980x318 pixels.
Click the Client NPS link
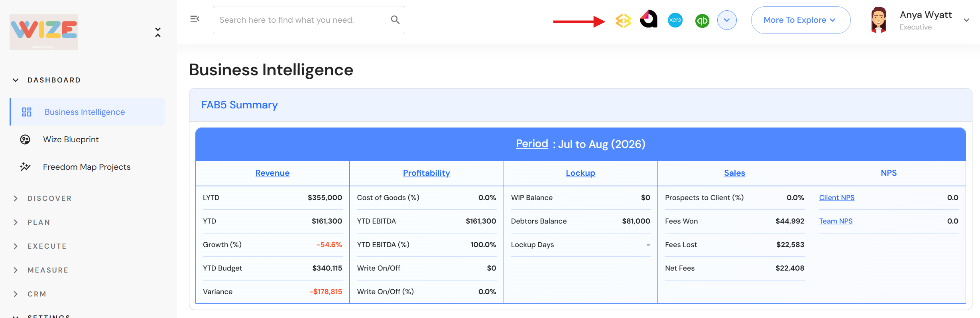pyautogui.click(x=836, y=198)
